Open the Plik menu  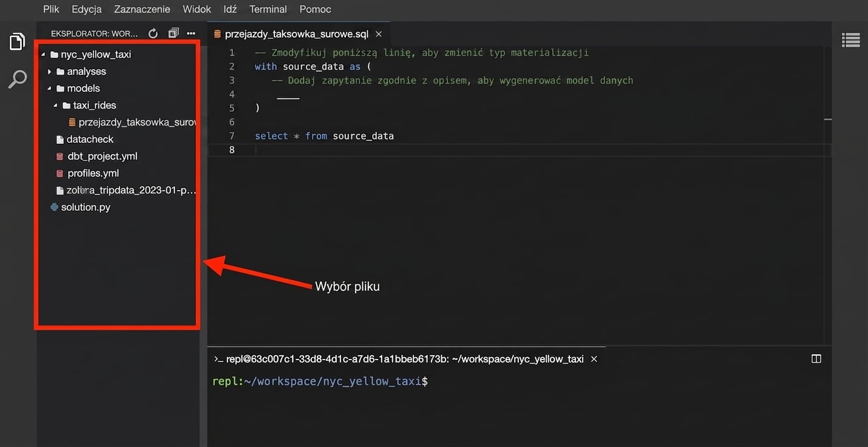pyautogui.click(x=51, y=9)
